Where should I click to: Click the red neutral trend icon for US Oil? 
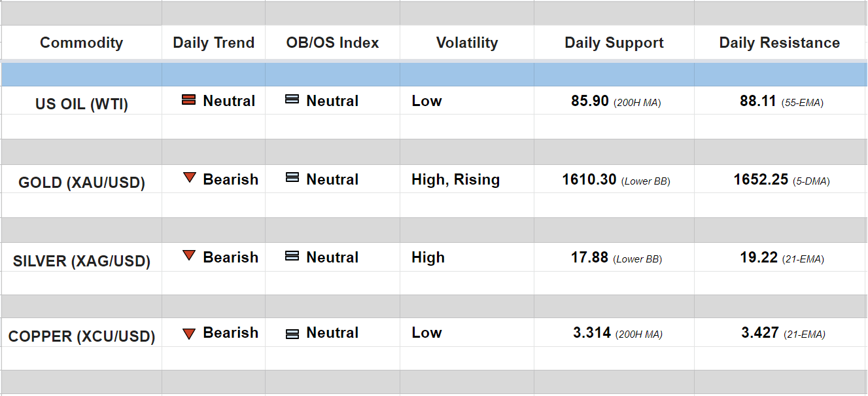tap(189, 100)
